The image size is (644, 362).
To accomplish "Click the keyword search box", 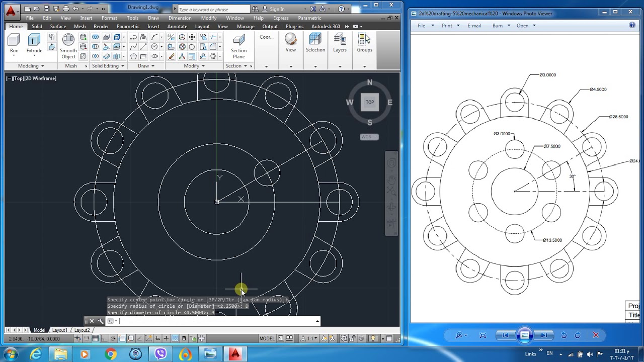I will pos(213,9).
